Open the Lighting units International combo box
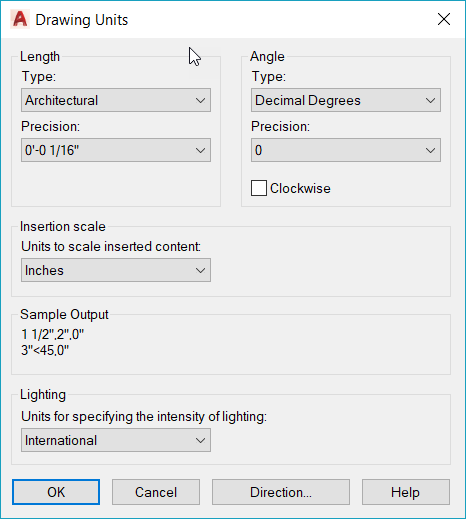The image size is (466, 519). [x=116, y=440]
